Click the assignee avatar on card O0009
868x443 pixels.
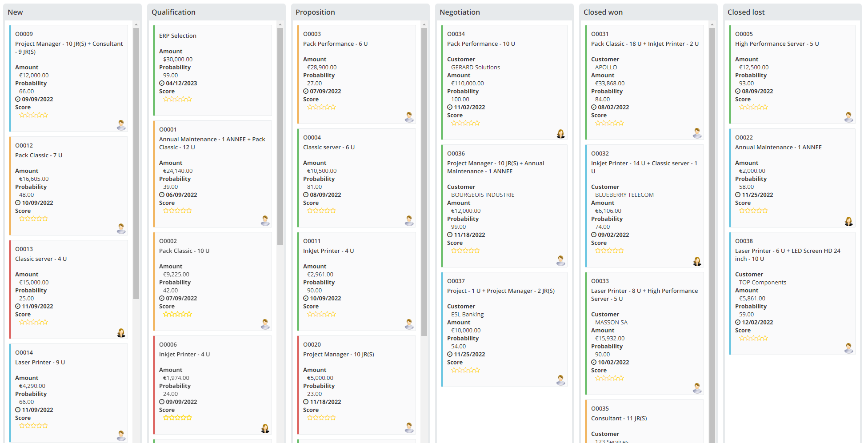tap(121, 125)
